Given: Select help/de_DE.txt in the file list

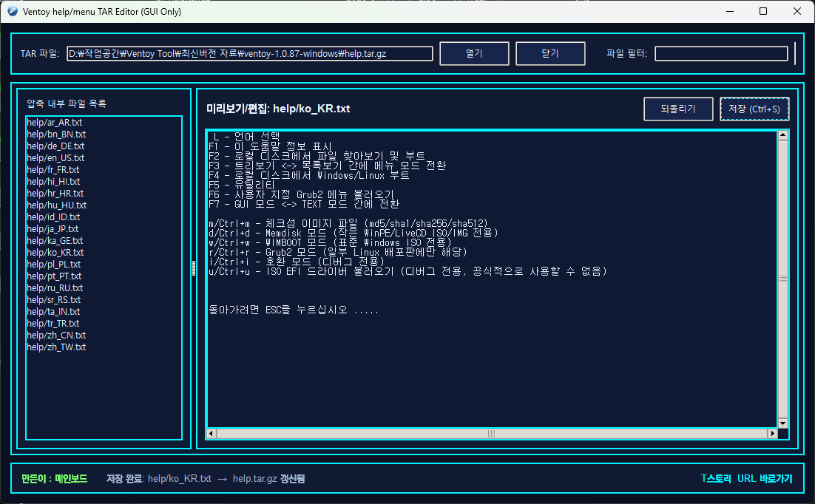Looking at the screenshot, I should pyautogui.click(x=55, y=146).
